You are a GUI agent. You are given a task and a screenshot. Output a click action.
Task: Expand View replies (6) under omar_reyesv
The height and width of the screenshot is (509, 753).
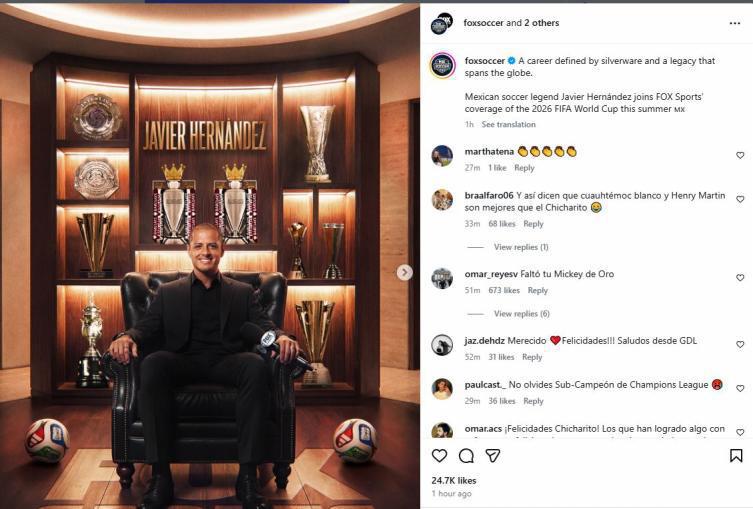[x=522, y=314]
